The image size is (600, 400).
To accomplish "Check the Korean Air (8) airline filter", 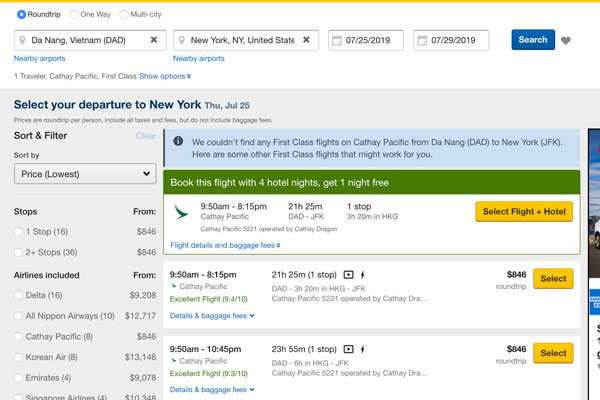I will 18,357.
